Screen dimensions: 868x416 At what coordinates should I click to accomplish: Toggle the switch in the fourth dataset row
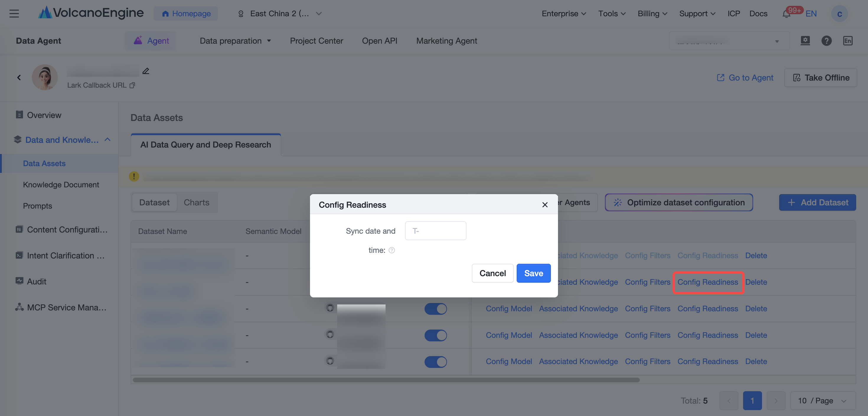coord(435,335)
